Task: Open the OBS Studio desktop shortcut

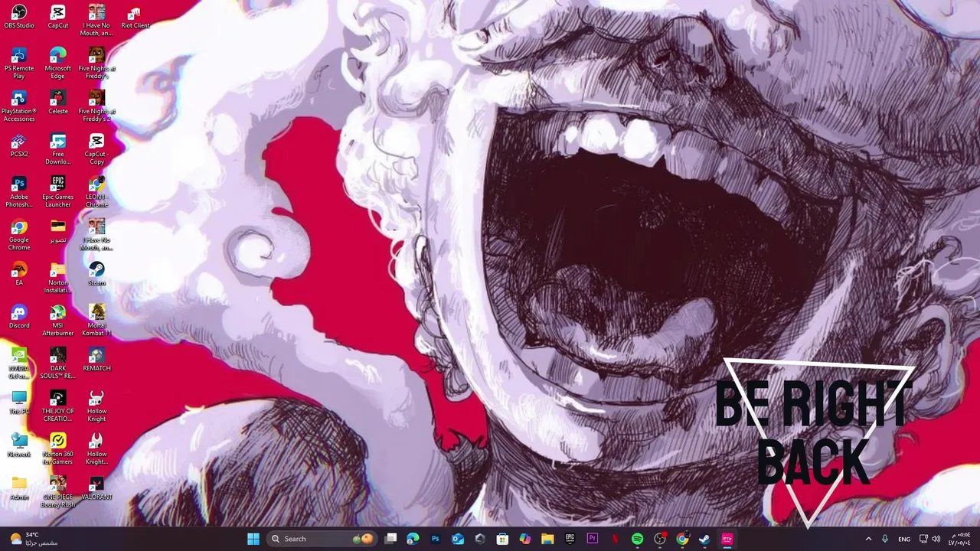Action: 19,17
